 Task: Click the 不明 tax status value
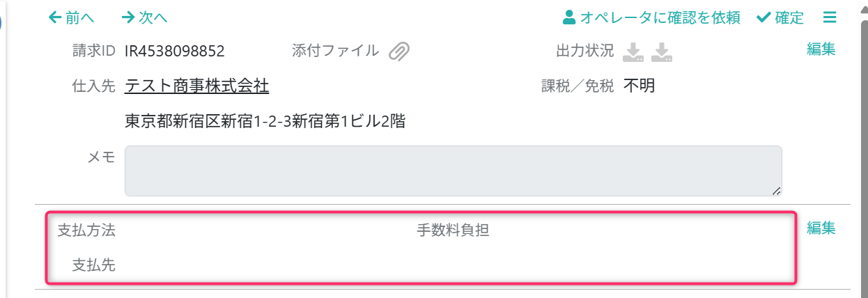click(x=639, y=86)
